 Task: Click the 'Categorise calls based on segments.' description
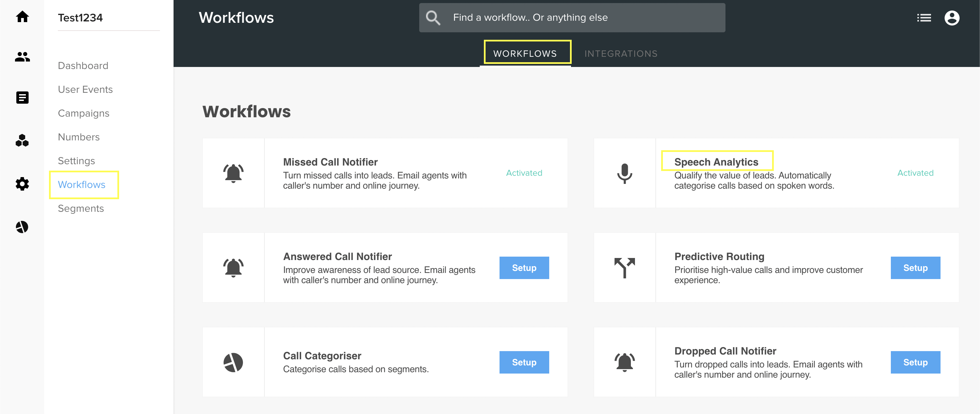[356, 369]
